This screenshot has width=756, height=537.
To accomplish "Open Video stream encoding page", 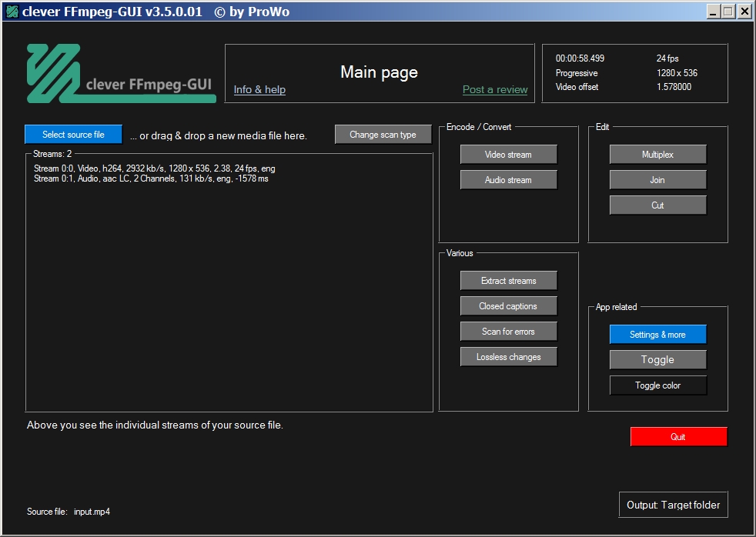I will 508,155.
